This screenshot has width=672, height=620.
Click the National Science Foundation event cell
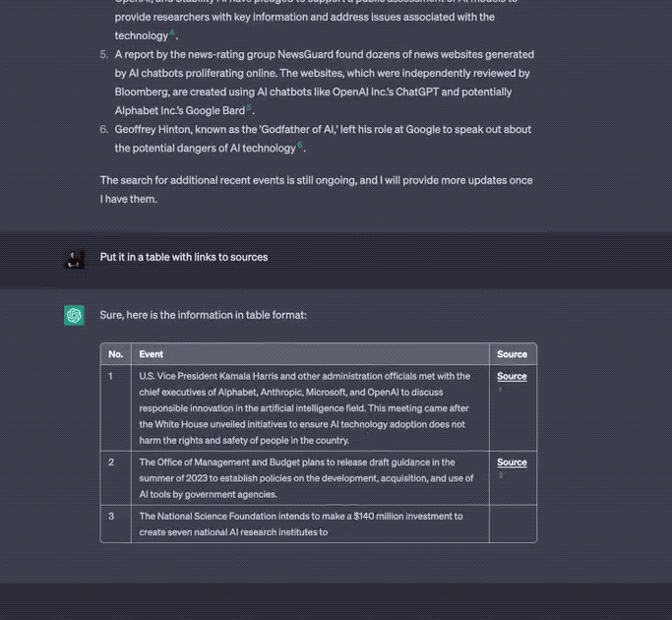click(301, 524)
